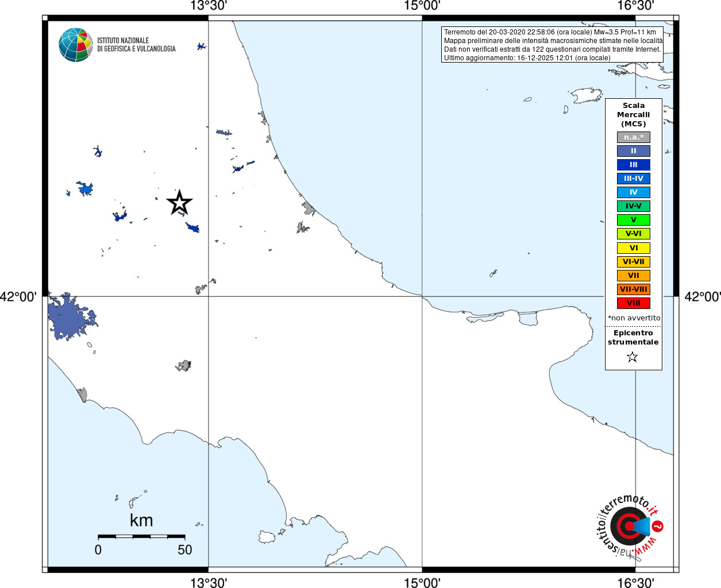Click the bottom 13°30' longitude label
The image size is (721, 588).
[209, 583]
